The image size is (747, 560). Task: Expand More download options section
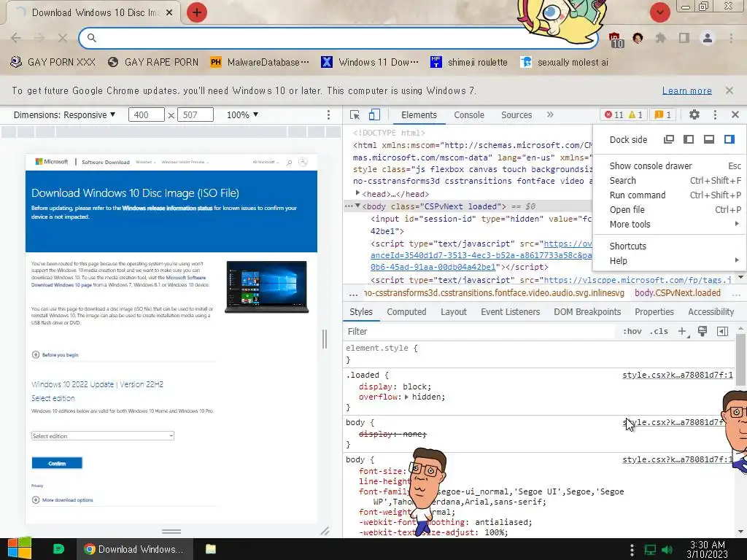tap(63, 500)
